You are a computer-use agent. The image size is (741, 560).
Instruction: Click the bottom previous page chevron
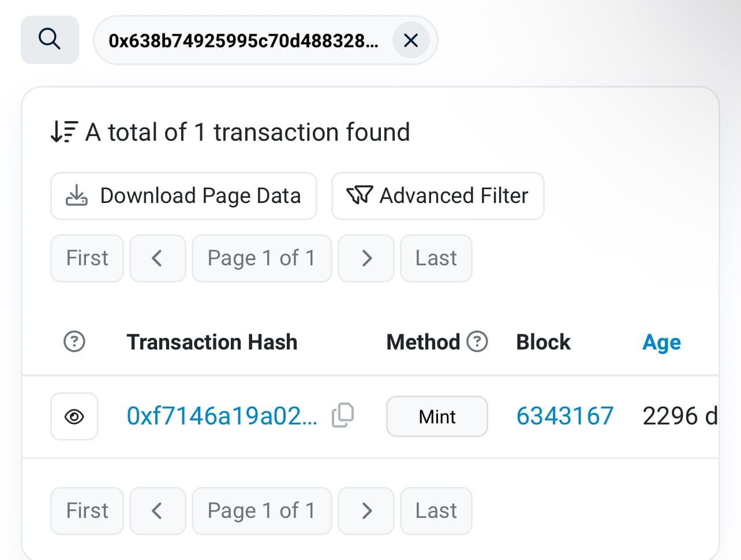(157, 511)
